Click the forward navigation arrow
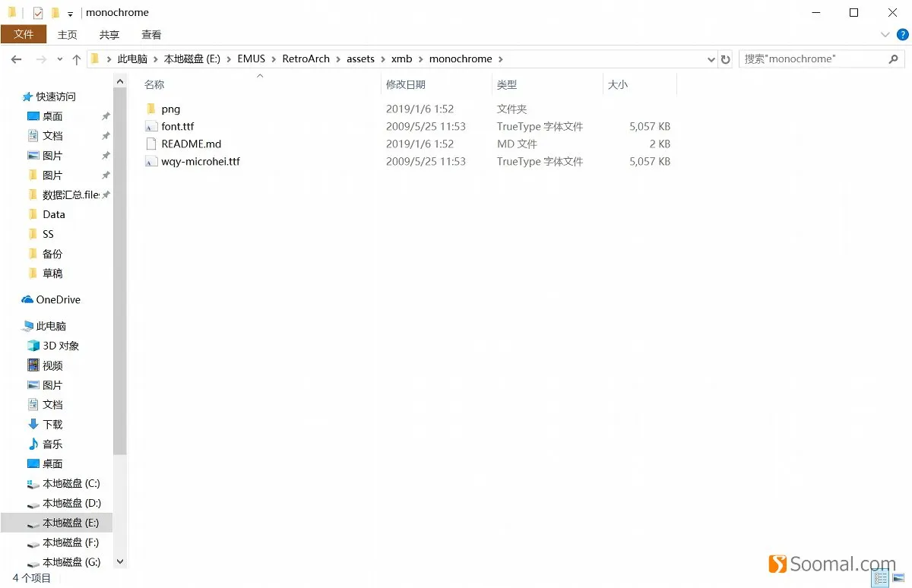Viewport: 912px width, 588px height. point(41,59)
